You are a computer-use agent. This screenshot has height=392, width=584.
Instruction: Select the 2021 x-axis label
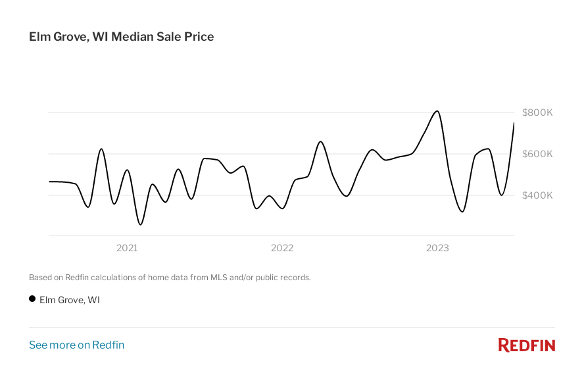(x=127, y=248)
